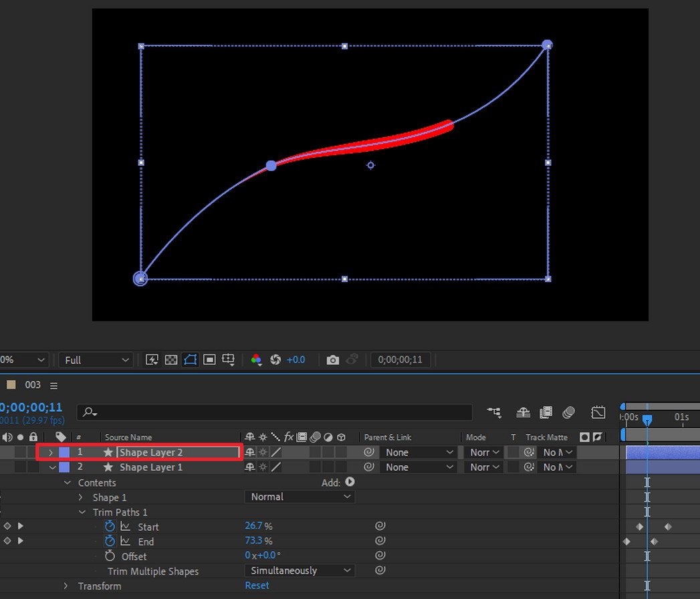Click the Take Snapshot camera icon
Image resolution: width=700 pixels, height=599 pixels.
332,360
